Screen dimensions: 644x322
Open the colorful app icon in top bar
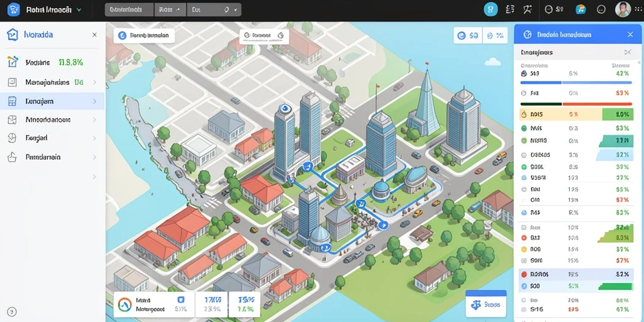tap(580, 9)
